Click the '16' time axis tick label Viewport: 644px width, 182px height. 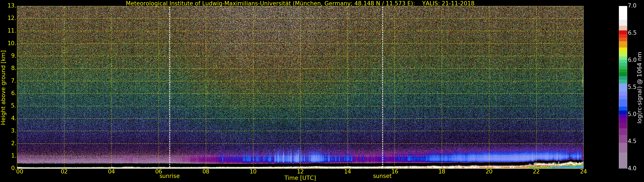(395, 171)
